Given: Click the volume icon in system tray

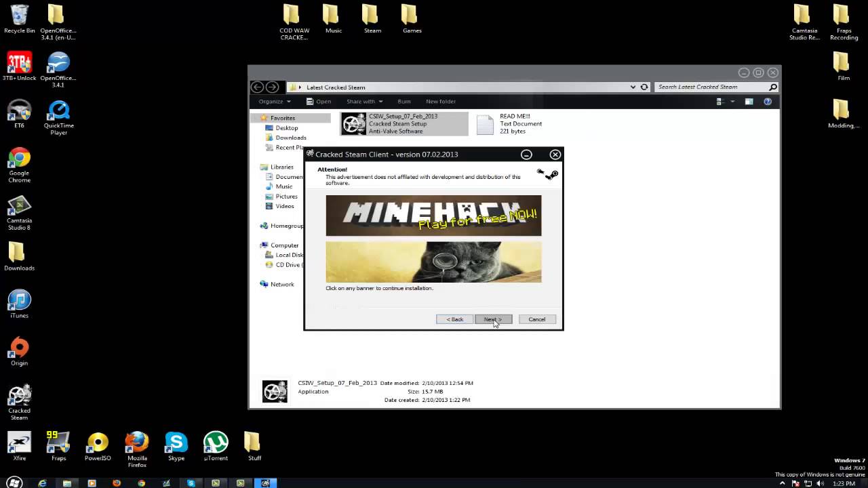Looking at the screenshot, I should tap(821, 484).
